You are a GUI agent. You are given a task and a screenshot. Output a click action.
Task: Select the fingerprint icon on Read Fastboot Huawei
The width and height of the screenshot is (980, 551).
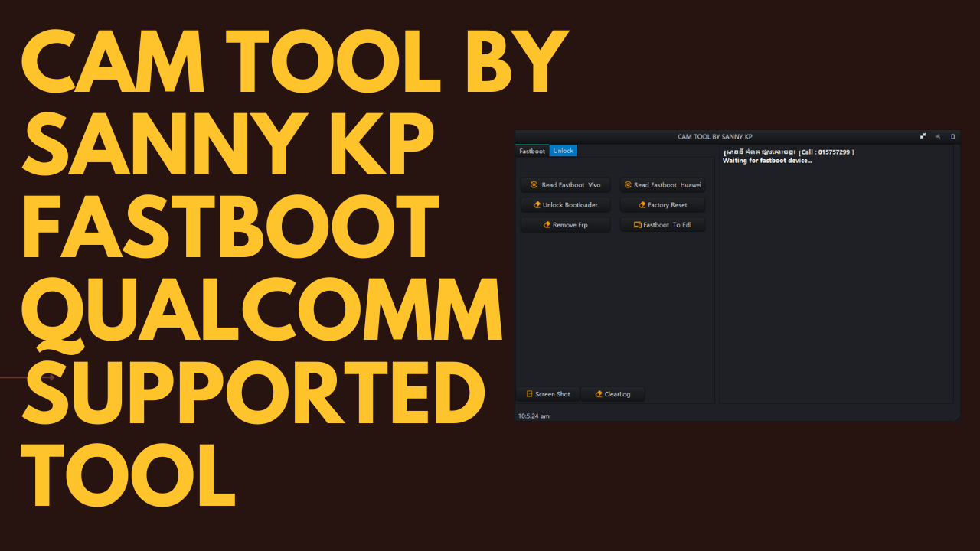pyautogui.click(x=628, y=185)
